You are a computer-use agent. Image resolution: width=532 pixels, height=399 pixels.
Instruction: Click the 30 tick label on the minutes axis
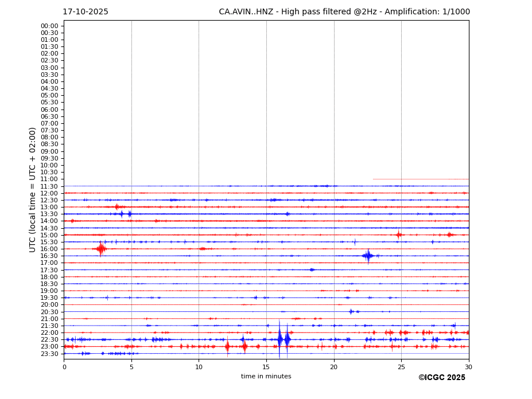click(468, 367)
